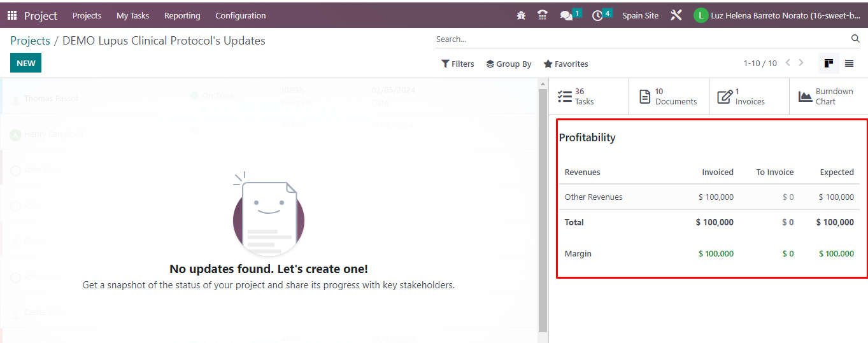The height and width of the screenshot is (343, 868).
Task: Click the Profitability heading
Action: pyautogui.click(x=587, y=137)
